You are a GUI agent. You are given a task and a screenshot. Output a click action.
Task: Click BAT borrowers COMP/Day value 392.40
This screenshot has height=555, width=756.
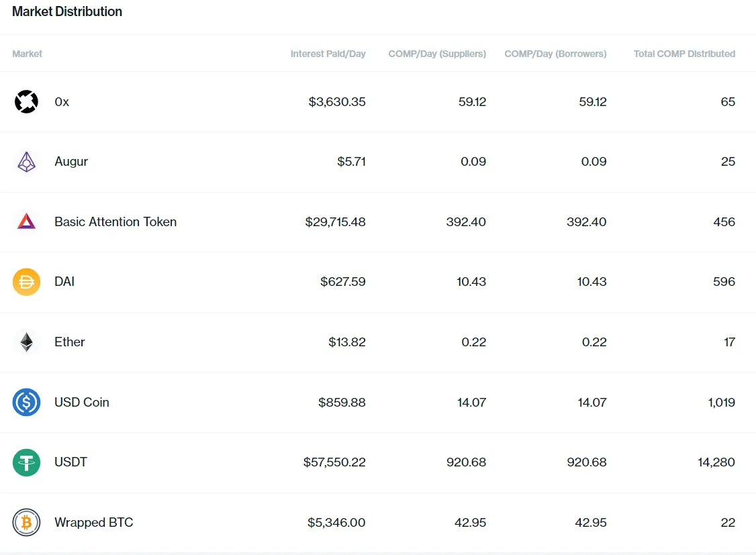tap(587, 221)
